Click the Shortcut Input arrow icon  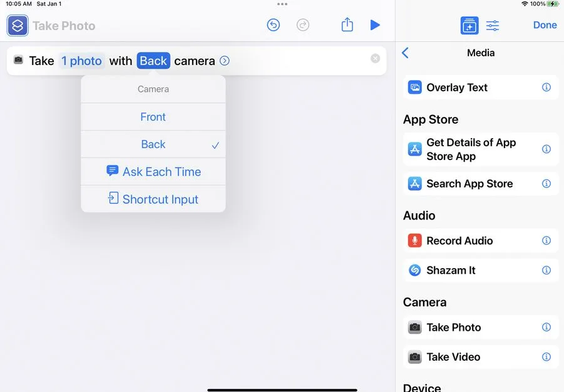[113, 198]
